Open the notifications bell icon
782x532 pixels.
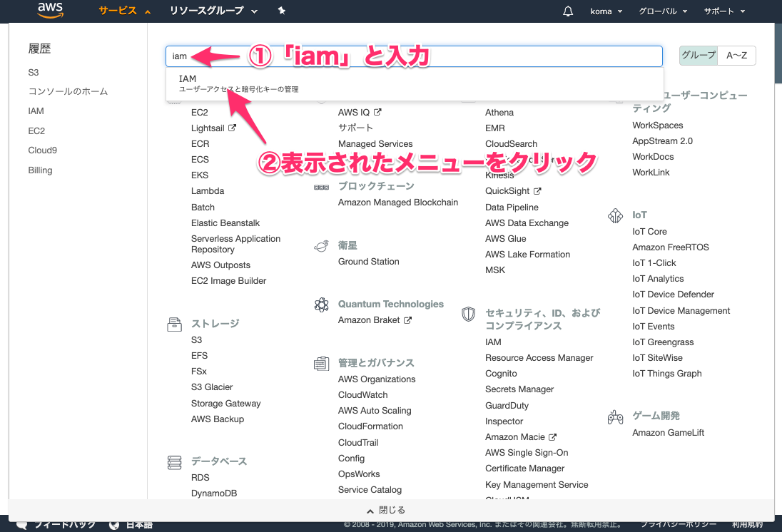point(567,11)
